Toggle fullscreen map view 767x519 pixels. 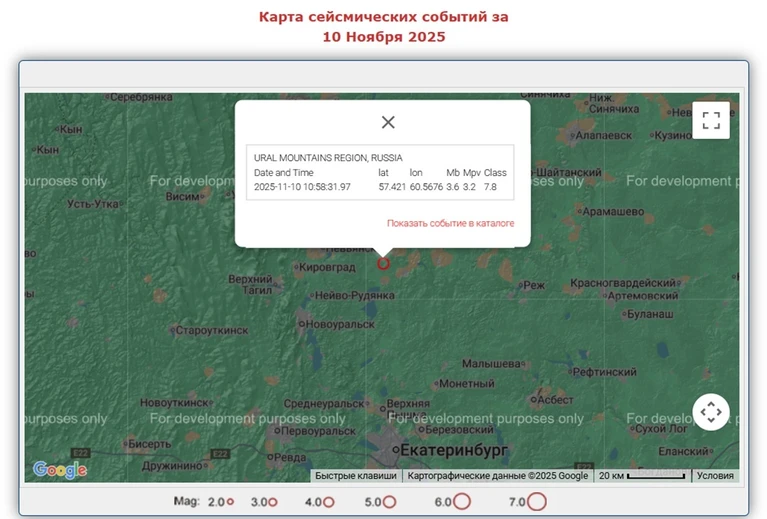tap(711, 120)
